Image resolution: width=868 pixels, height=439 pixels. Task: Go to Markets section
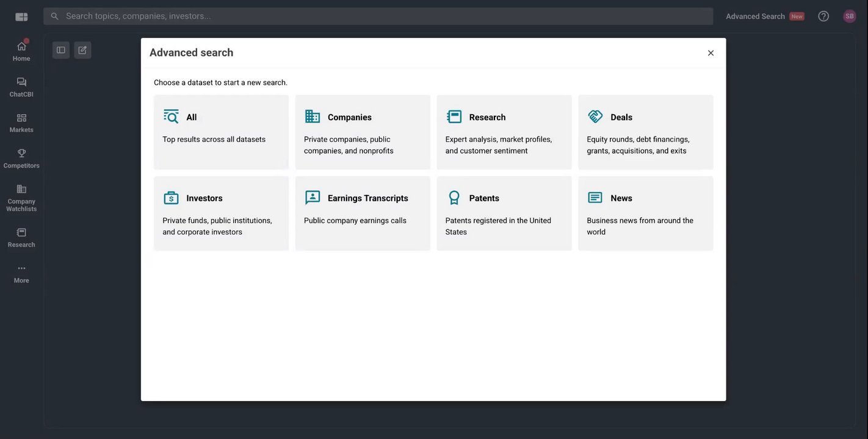pyautogui.click(x=21, y=122)
